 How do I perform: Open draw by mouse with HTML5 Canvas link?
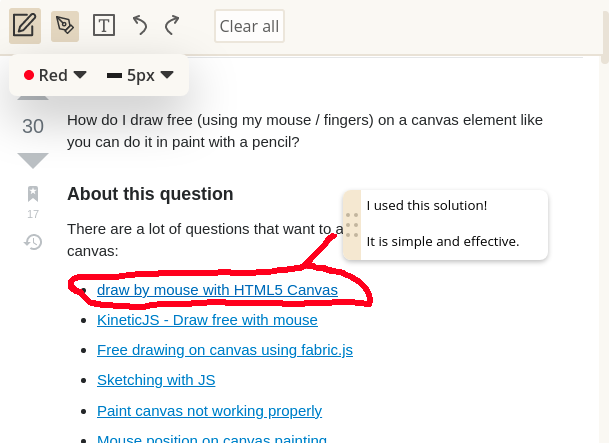217,290
